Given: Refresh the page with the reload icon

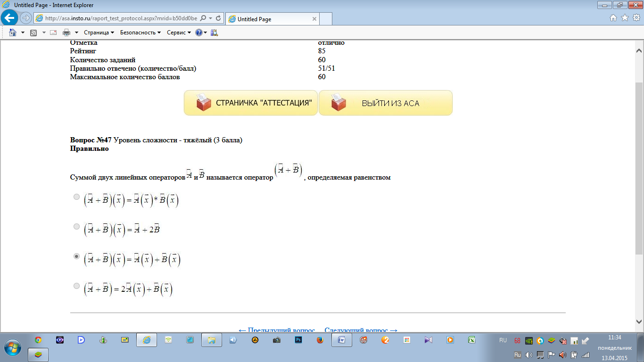Looking at the screenshot, I should tap(218, 18).
